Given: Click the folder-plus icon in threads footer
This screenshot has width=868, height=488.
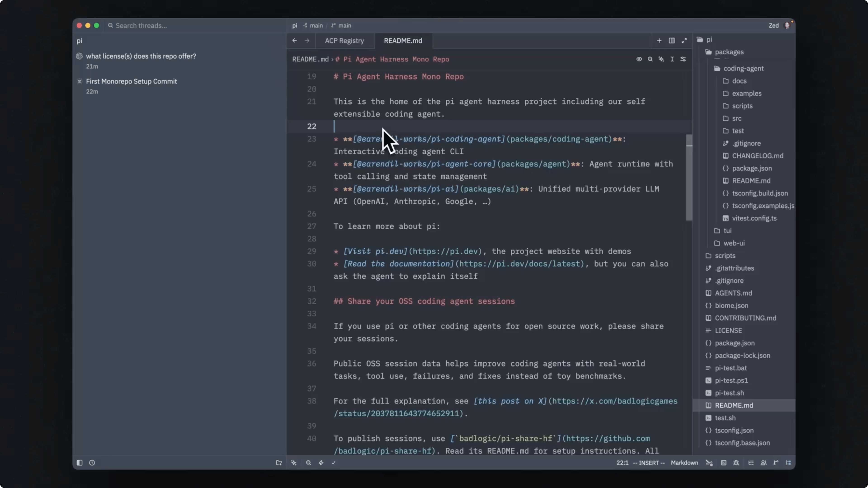Looking at the screenshot, I should [x=279, y=463].
